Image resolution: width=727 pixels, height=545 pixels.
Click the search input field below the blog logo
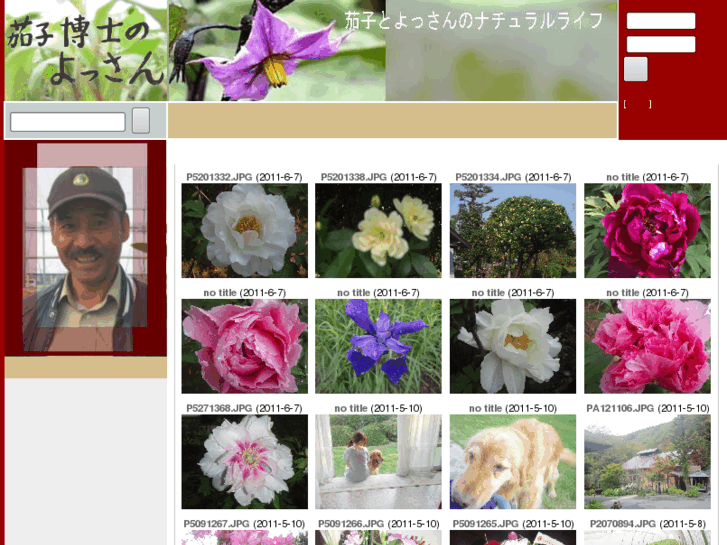pyautogui.click(x=68, y=122)
